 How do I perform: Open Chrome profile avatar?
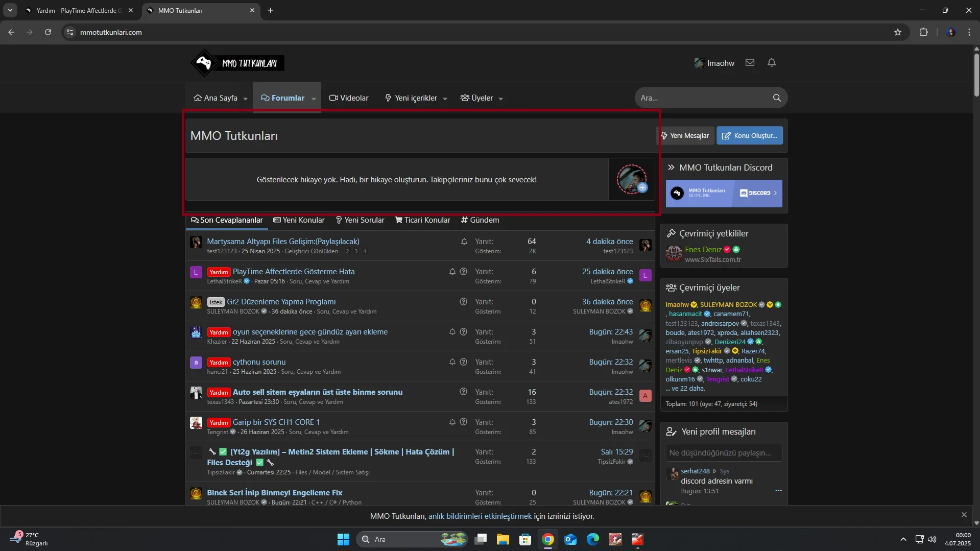tap(950, 32)
